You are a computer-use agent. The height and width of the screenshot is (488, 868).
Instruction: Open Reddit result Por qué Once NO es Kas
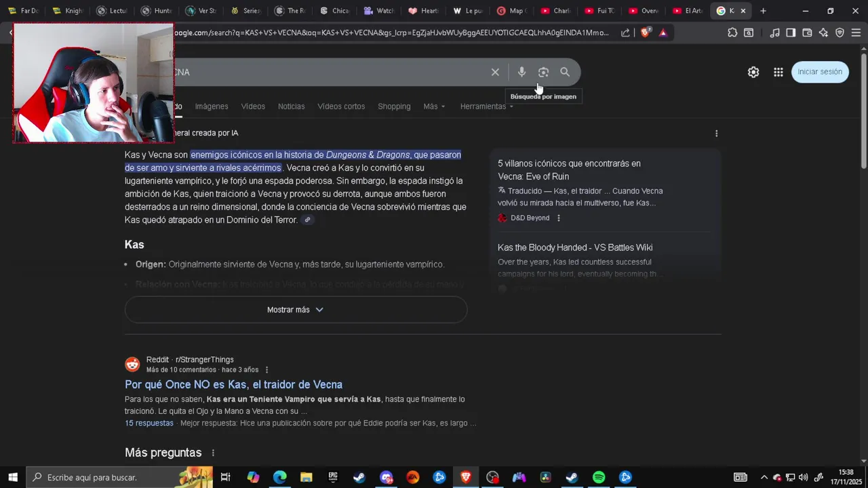coord(233,384)
